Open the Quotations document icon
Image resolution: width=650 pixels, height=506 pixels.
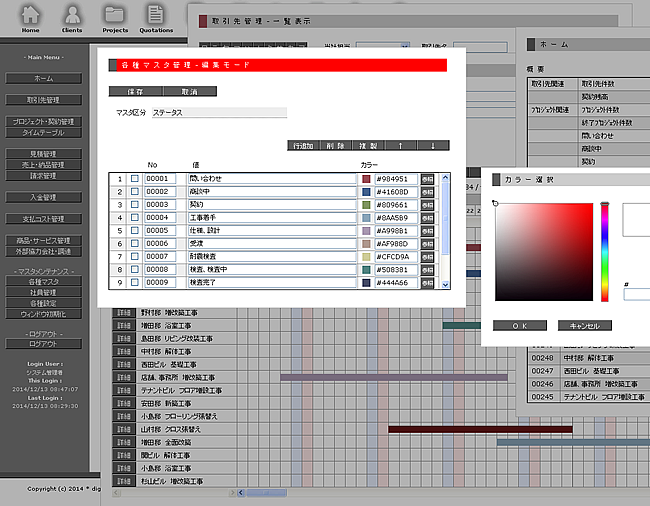point(156,19)
